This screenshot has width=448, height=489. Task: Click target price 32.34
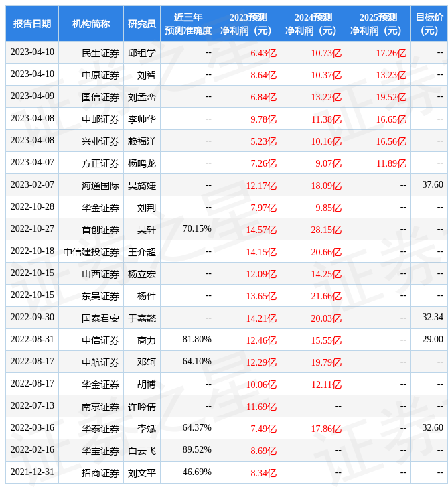click(x=433, y=317)
